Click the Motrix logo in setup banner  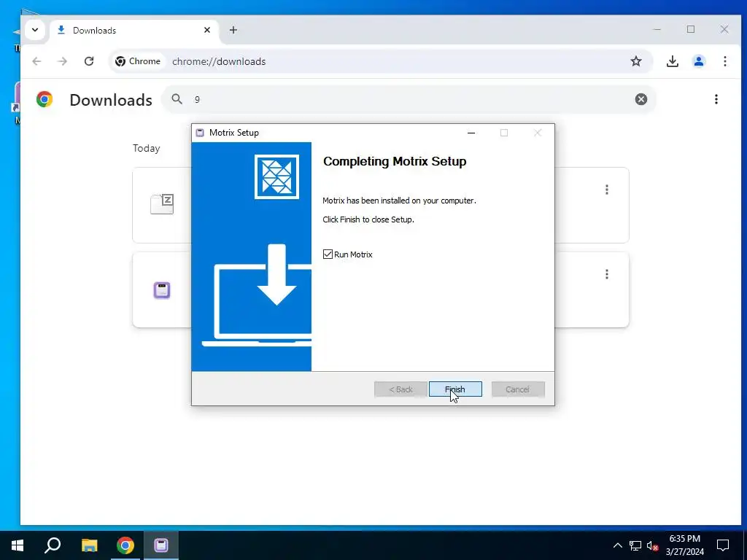coord(276,176)
